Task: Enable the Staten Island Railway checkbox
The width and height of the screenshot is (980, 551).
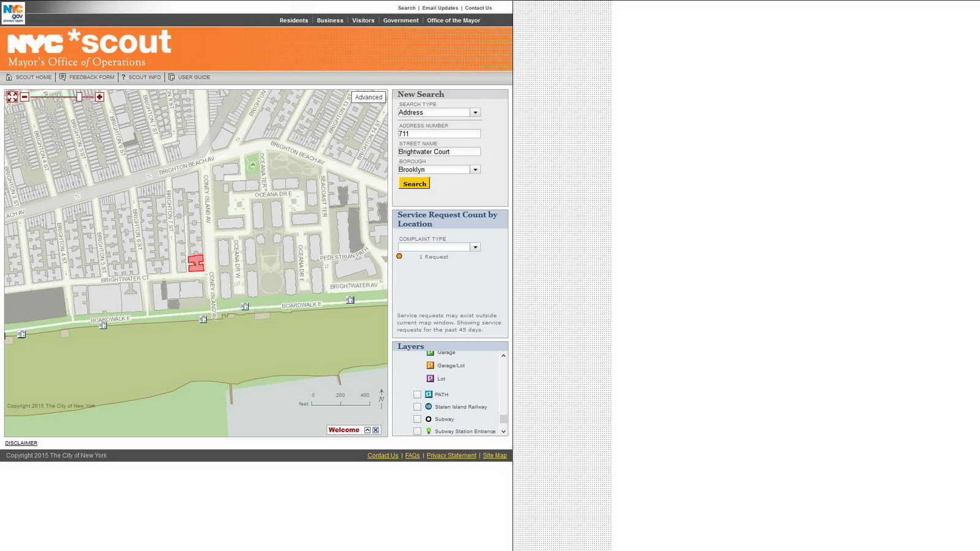Action: click(417, 407)
